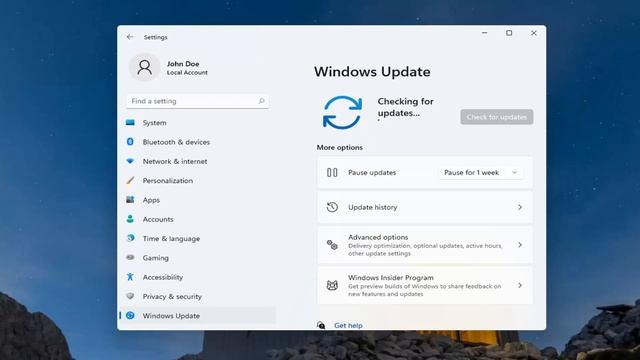Click the John Doe account name

(183, 64)
